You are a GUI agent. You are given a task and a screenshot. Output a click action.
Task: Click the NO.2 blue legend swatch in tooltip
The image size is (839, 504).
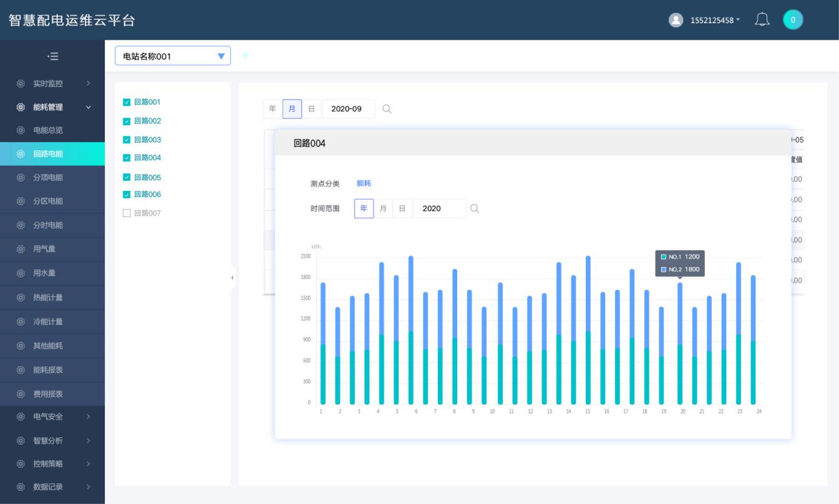[x=664, y=269]
